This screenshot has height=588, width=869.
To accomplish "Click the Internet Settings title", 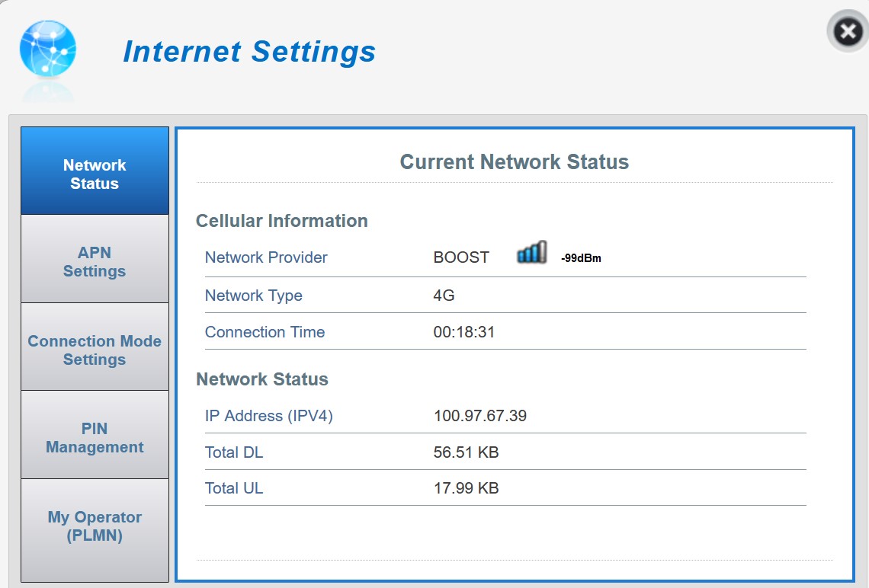I will tap(249, 52).
